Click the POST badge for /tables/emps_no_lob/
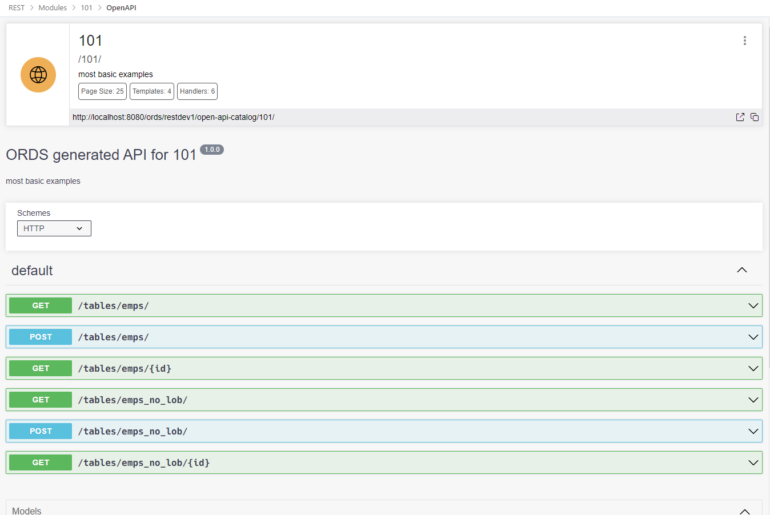The image size is (770, 515). pyautogui.click(x=40, y=431)
